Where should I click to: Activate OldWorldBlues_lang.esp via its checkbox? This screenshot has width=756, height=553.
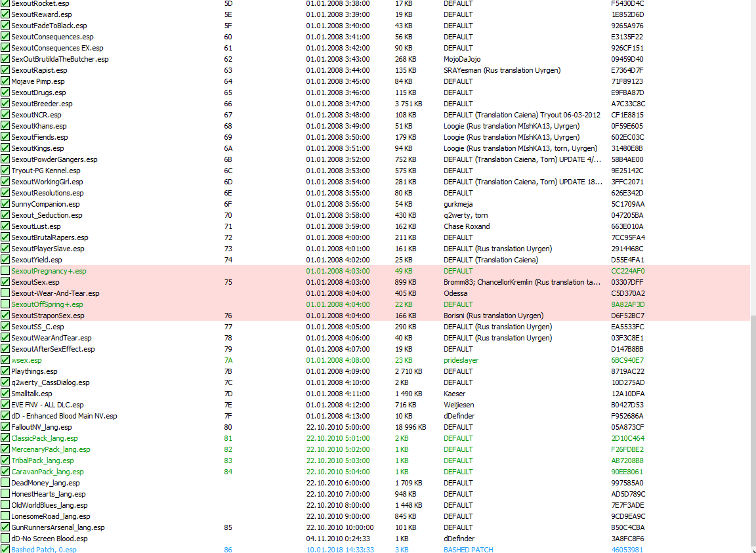pyautogui.click(x=5, y=505)
